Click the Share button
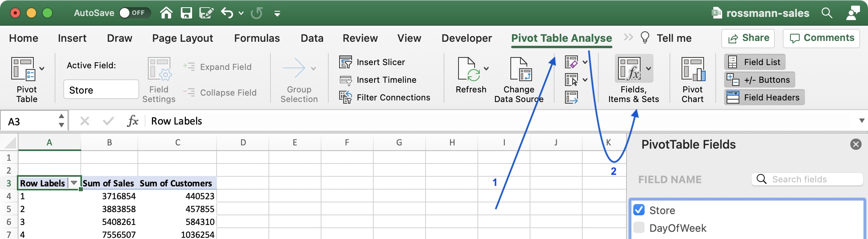Screen dimensions: 868x239 click(x=748, y=38)
